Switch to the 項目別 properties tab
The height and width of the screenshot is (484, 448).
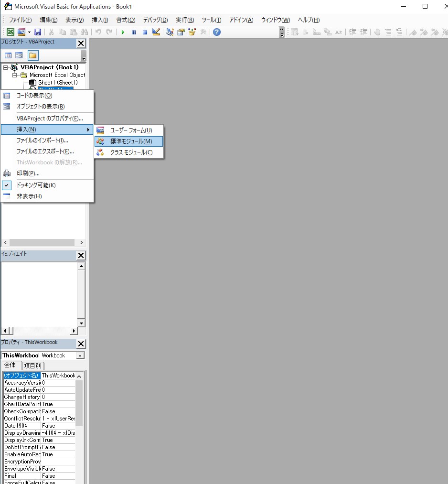(x=32, y=366)
